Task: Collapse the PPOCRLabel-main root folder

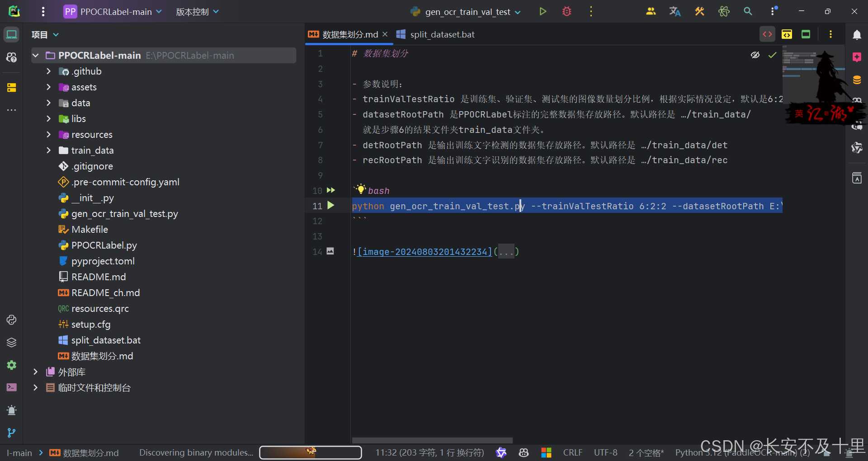Action: (36, 56)
